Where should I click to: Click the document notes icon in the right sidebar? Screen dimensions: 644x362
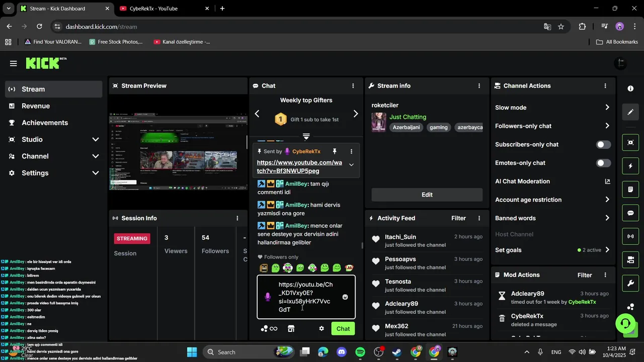point(630,190)
